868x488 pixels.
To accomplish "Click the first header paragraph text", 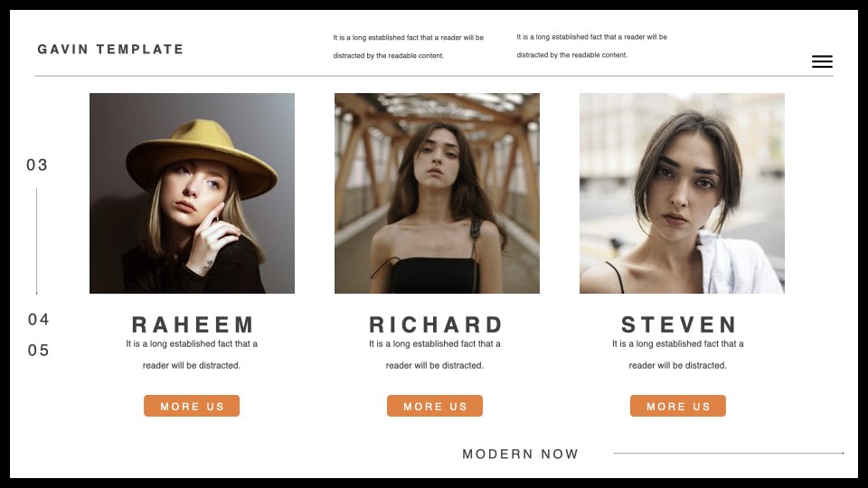I will pyautogui.click(x=409, y=46).
